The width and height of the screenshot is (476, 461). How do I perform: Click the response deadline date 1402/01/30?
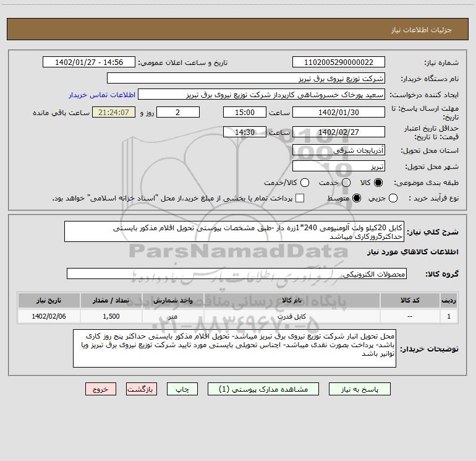(339, 112)
